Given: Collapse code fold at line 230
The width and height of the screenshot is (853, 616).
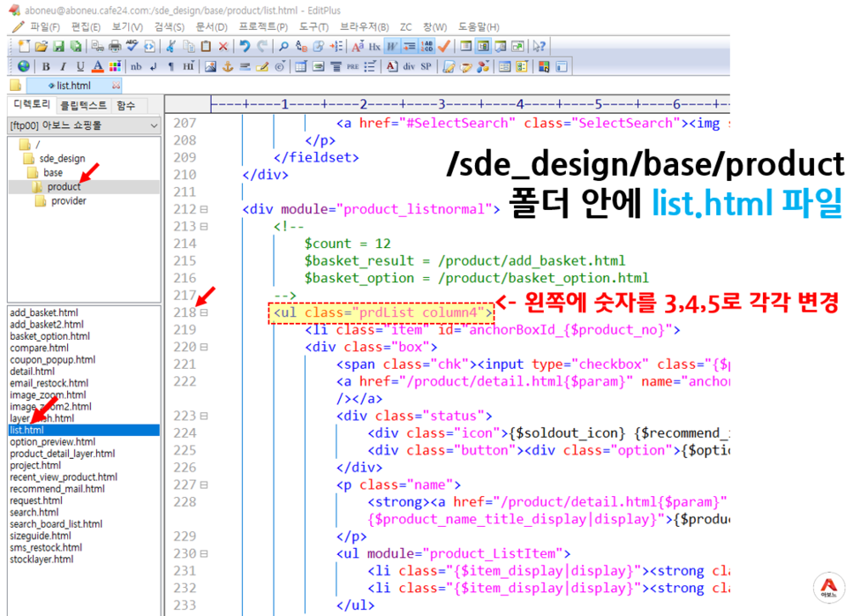Looking at the screenshot, I should coord(204,553).
